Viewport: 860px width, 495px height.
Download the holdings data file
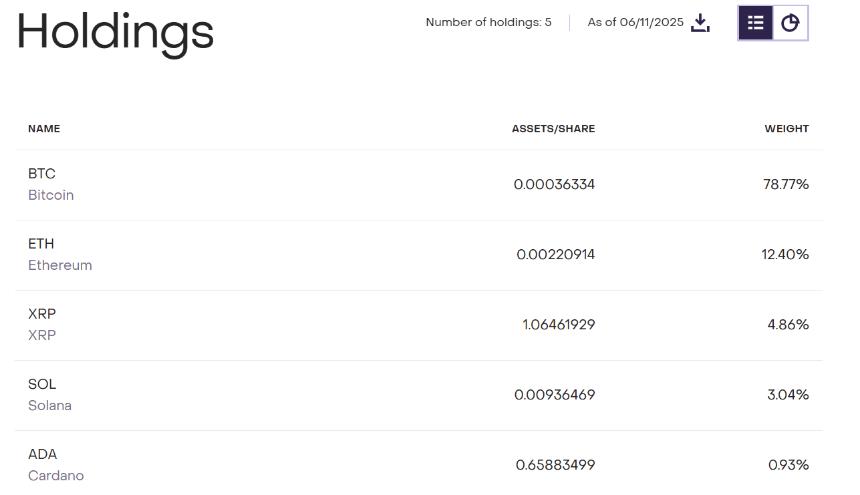700,23
